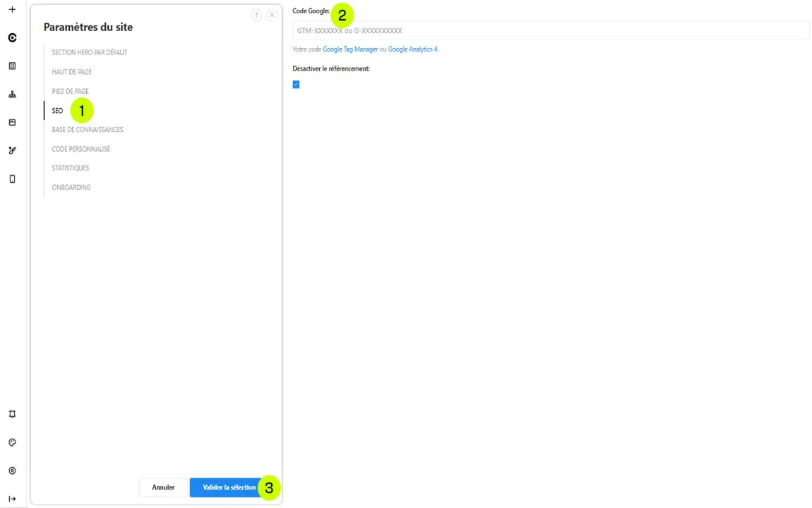The image size is (812, 508).
Task: Click the document pages icon in sidebar
Action: 12,66
